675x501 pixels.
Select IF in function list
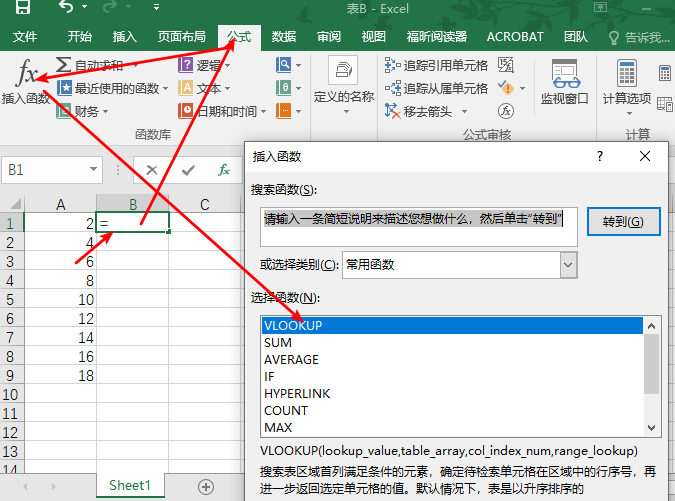452,377
